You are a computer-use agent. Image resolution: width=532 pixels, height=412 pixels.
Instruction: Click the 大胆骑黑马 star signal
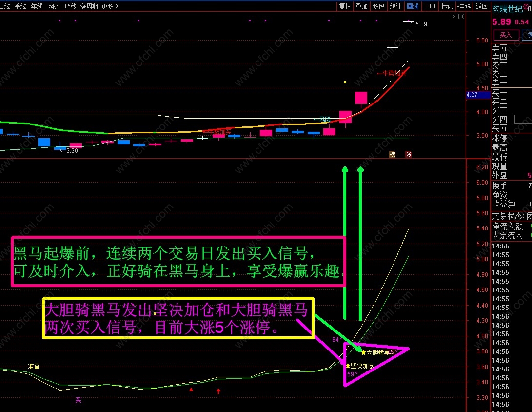378,352
